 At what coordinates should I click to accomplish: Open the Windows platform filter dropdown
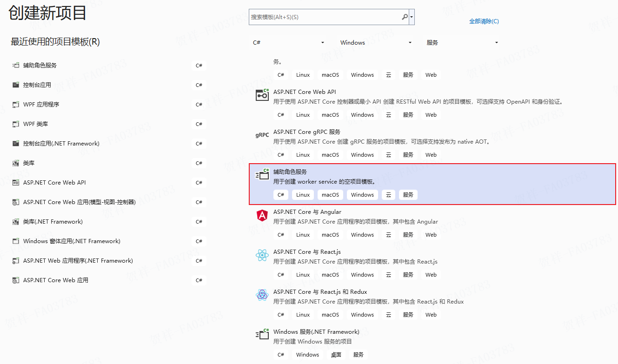(x=375, y=42)
